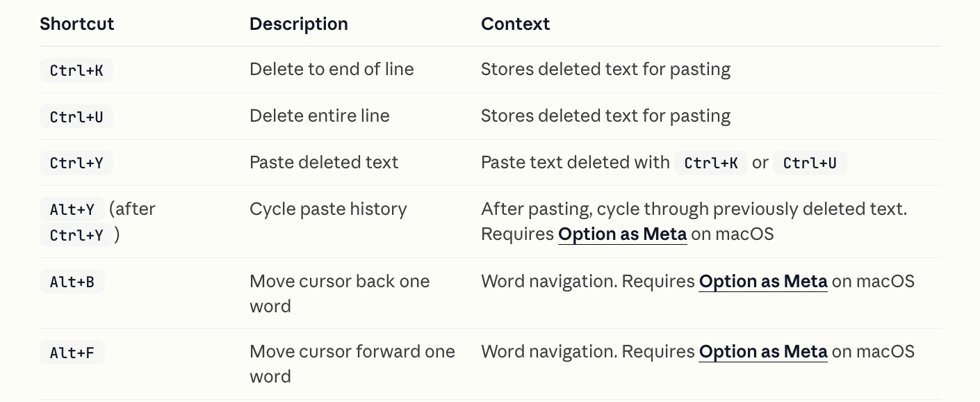
Task: Click the "Delete to end of line" description
Action: click(x=332, y=70)
